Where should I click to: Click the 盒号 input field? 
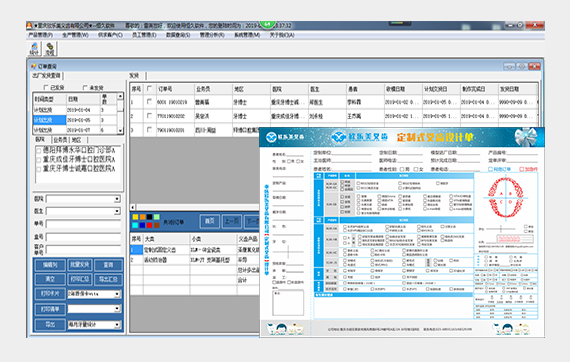click(83, 238)
